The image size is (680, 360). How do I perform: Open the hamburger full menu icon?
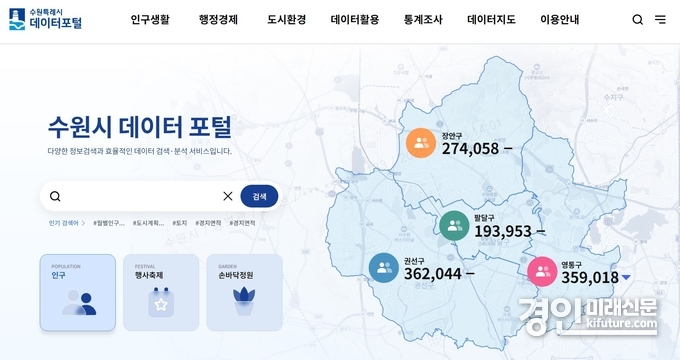660,20
